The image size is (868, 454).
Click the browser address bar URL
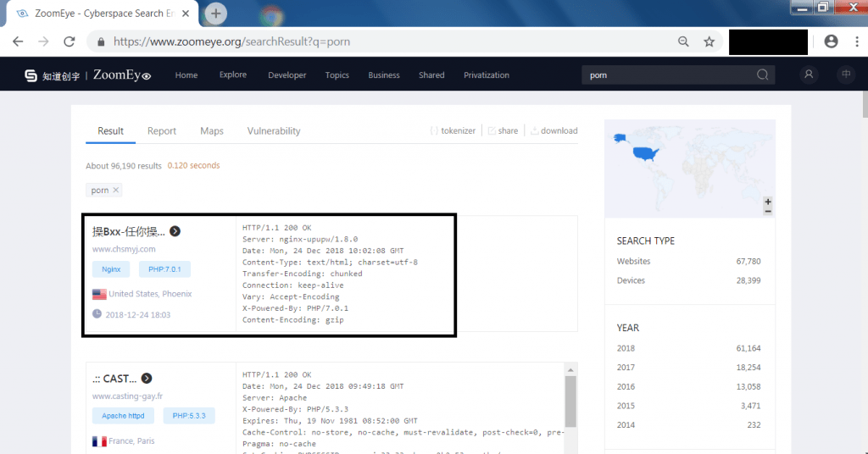[x=231, y=42]
